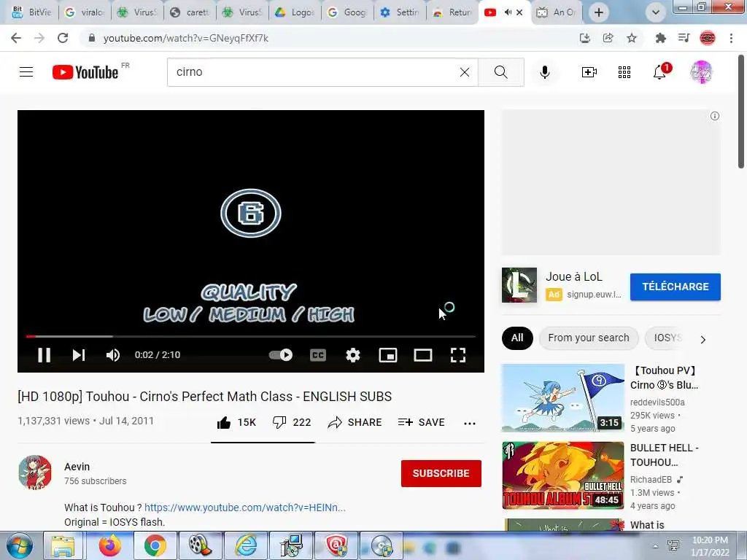Image resolution: width=747 pixels, height=560 pixels.
Task: Open Joue à LoL ad thumbnail
Action: pyautogui.click(x=519, y=285)
